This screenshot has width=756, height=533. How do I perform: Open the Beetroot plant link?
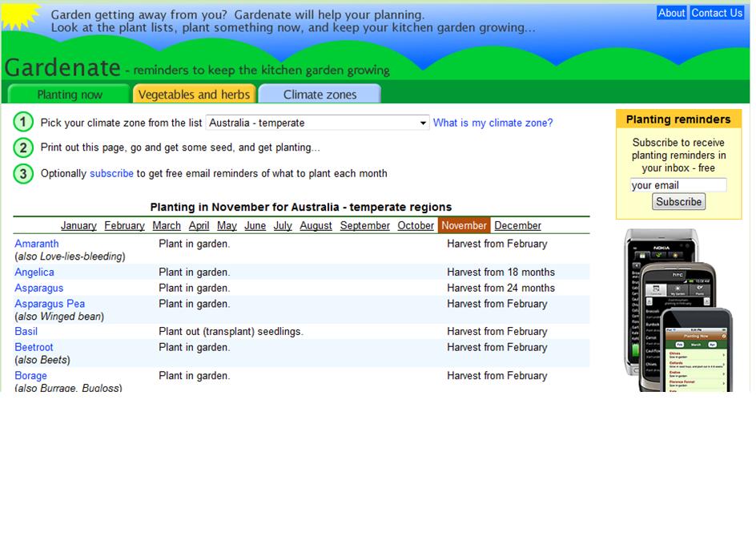[34, 348]
